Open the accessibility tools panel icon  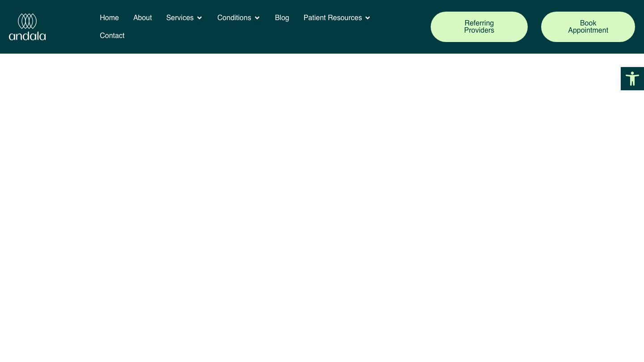[x=632, y=79]
